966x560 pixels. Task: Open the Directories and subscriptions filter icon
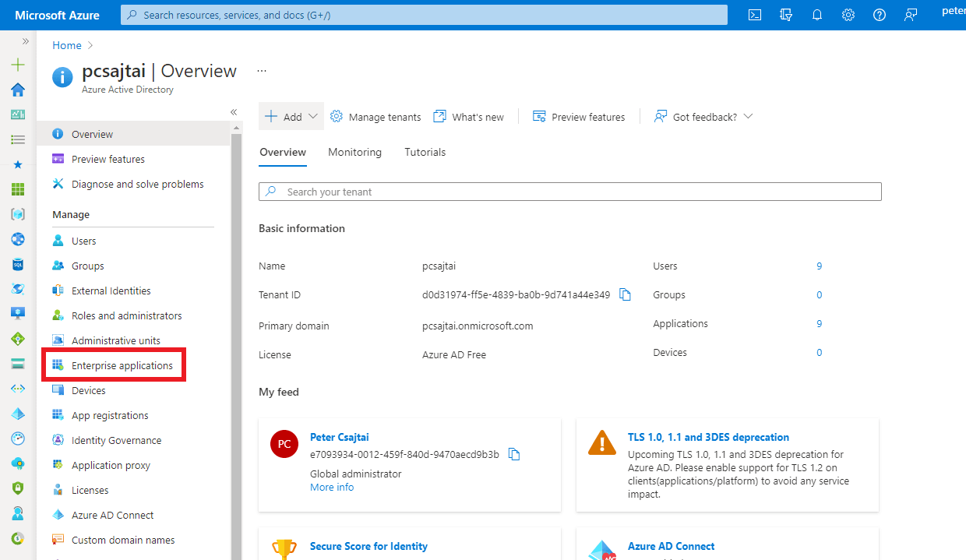(x=785, y=14)
